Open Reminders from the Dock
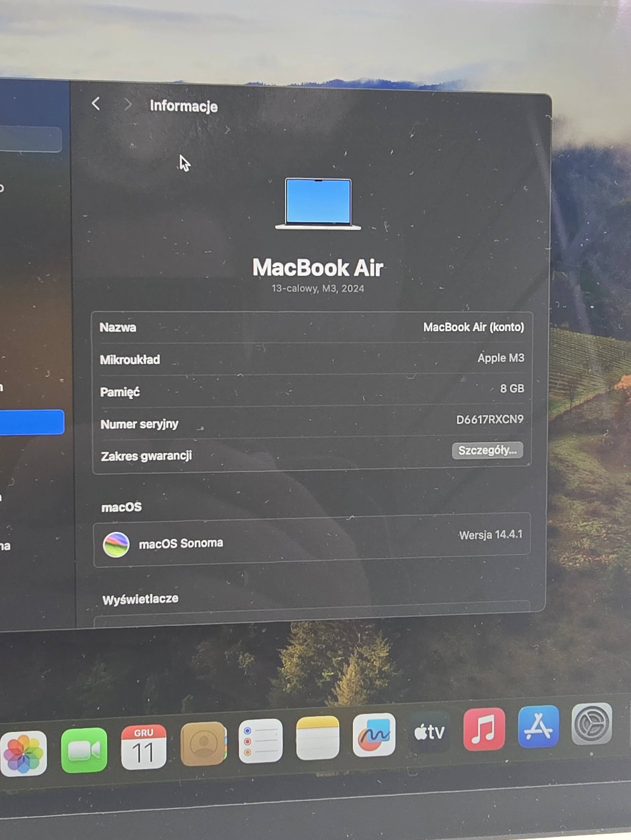 pyautogui.click(x=261, y=741)
